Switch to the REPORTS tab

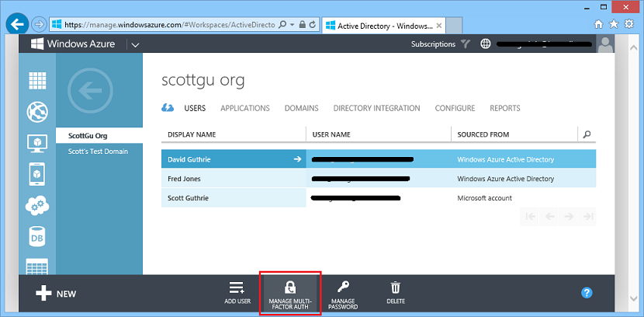pos(505,108)
